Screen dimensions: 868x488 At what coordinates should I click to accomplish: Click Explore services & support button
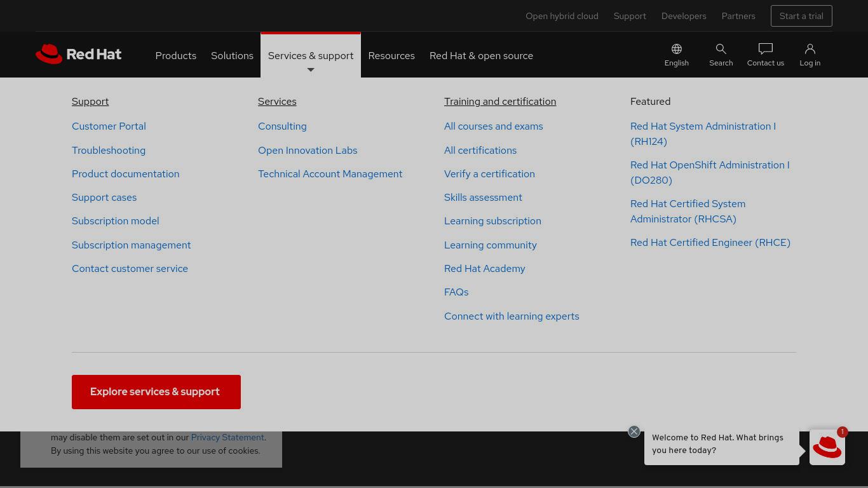[x=156, y=392]
